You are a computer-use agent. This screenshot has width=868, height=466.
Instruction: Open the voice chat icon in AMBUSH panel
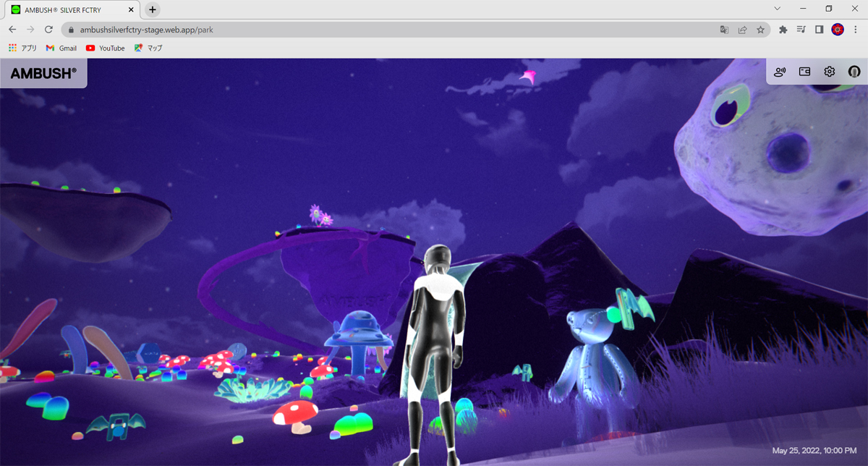[780, 72]
